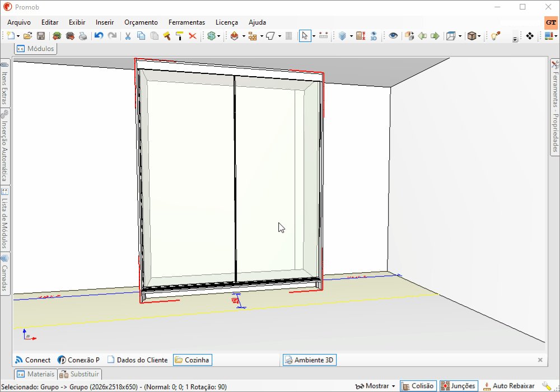Screen dimensions: 560x392
Task: Toggle the eye visibility icon
Action: (x=394, y=36)
